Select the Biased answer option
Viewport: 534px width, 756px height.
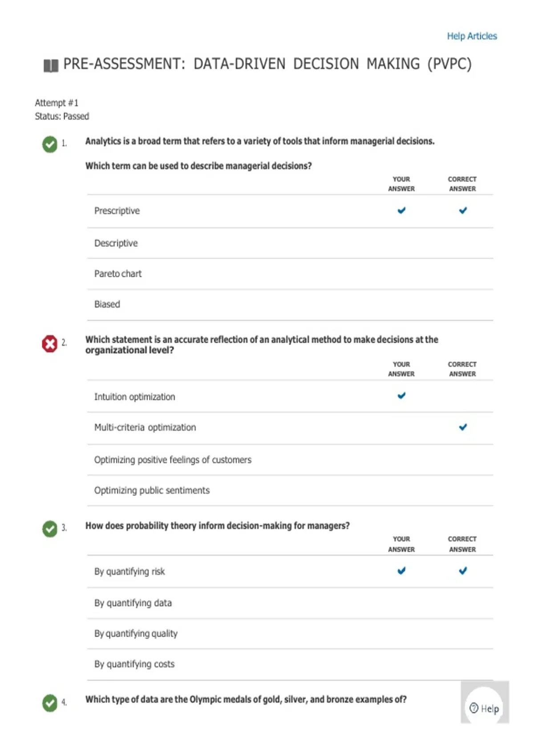[x=290, y=305]
